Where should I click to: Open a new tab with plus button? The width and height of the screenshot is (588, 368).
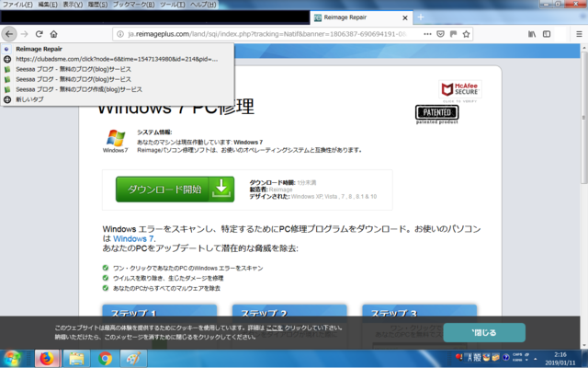coord(421,17)
